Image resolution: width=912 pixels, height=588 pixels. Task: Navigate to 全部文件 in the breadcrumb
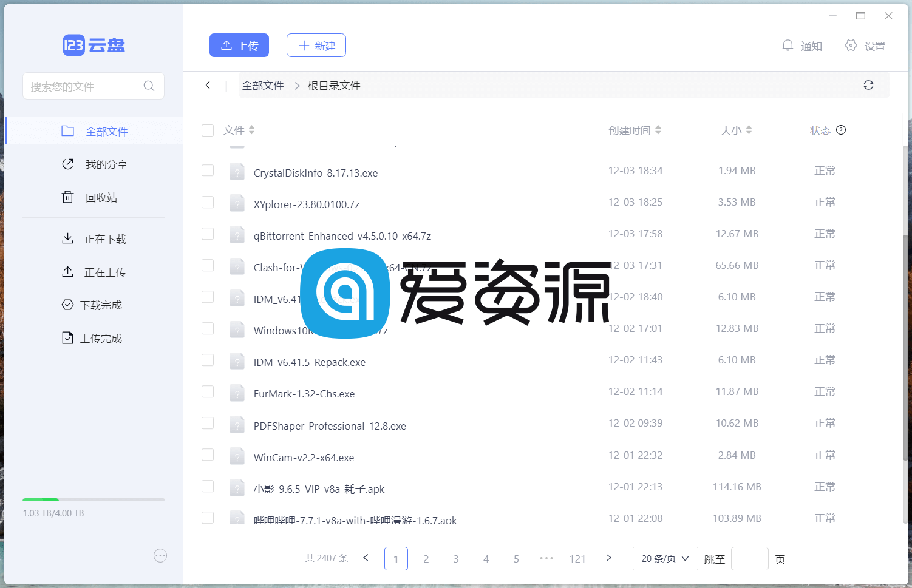coord(262,85)
